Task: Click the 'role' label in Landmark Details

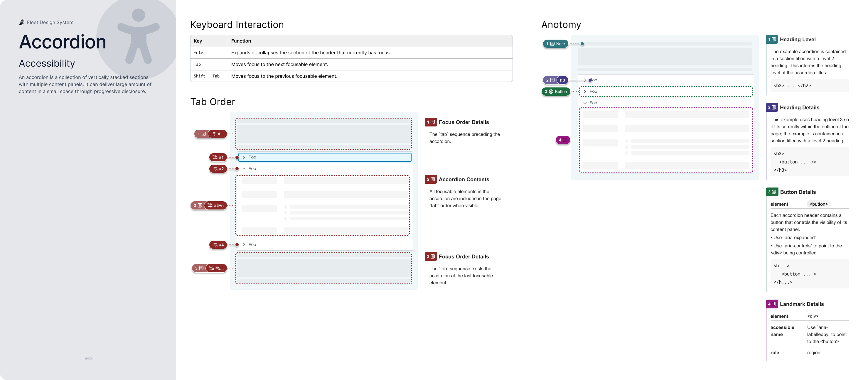Action: pyautogui.click(x=775, y=353)
